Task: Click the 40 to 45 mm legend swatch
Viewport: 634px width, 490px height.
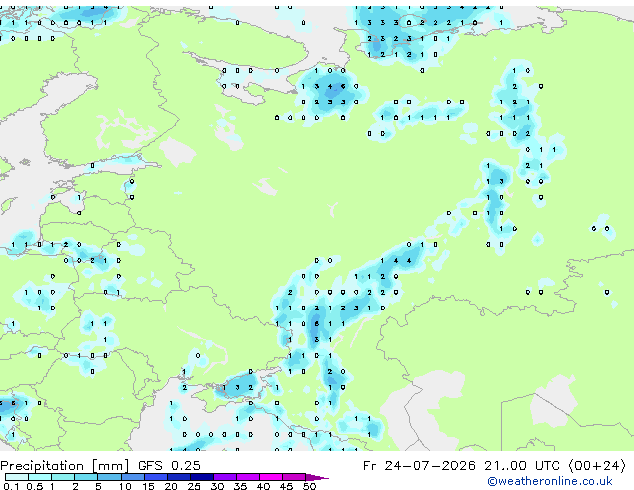Action: tap(271, 477)
